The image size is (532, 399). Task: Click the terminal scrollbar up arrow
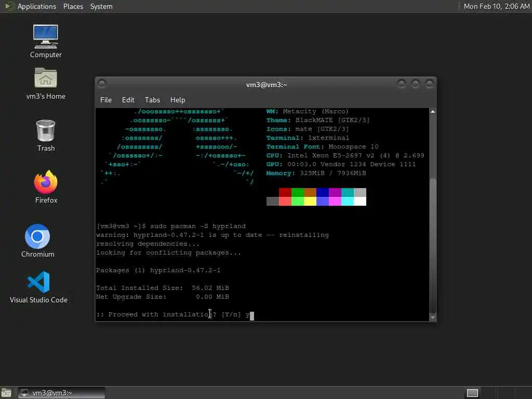click(x=433, y=112)
